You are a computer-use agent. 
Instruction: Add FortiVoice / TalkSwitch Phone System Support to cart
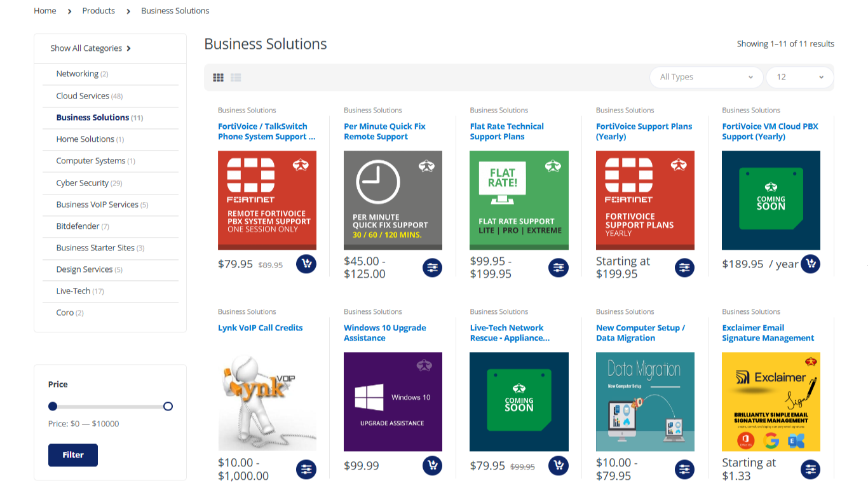[306, 264]
